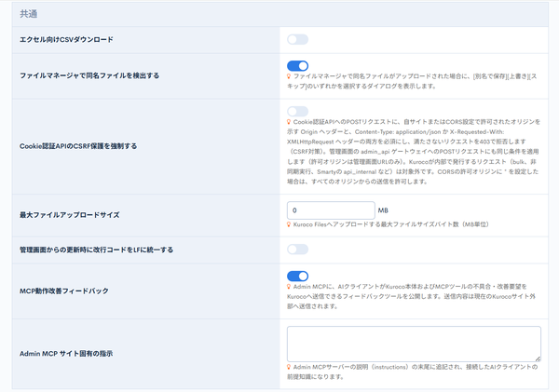Click hint bulb icon beside Cookie認証API description

tap(289, 122)
